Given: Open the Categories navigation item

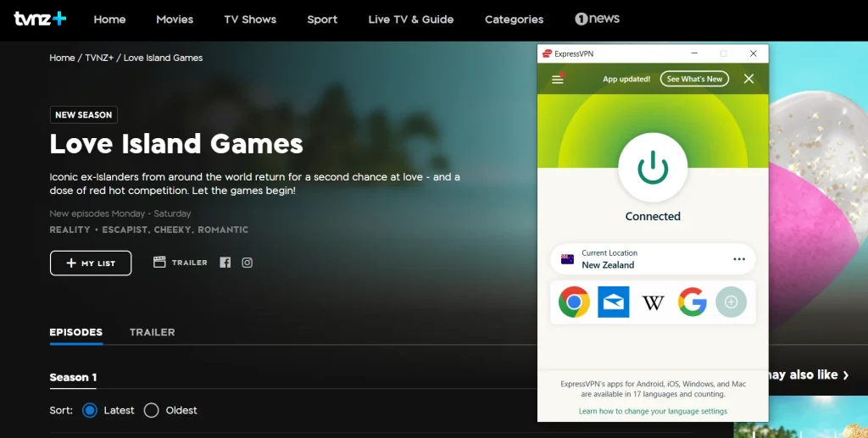Looking at the screenshot, I should click(515, 19).
